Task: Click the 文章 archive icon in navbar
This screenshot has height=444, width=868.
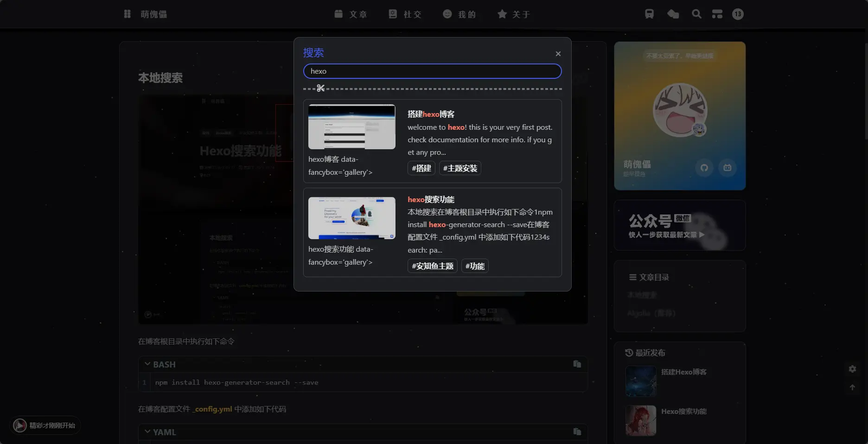Action: tap(338, 14)
